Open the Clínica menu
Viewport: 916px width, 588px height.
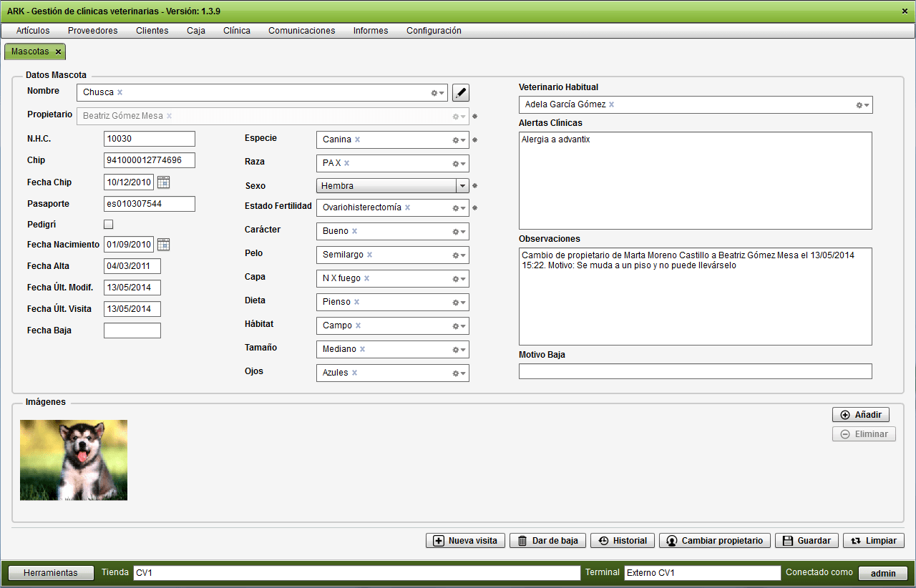pyautogui.click(x=237, y=31)
